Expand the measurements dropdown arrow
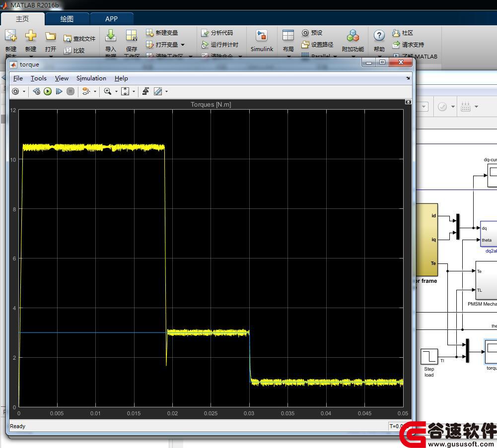 pos(166,92)
